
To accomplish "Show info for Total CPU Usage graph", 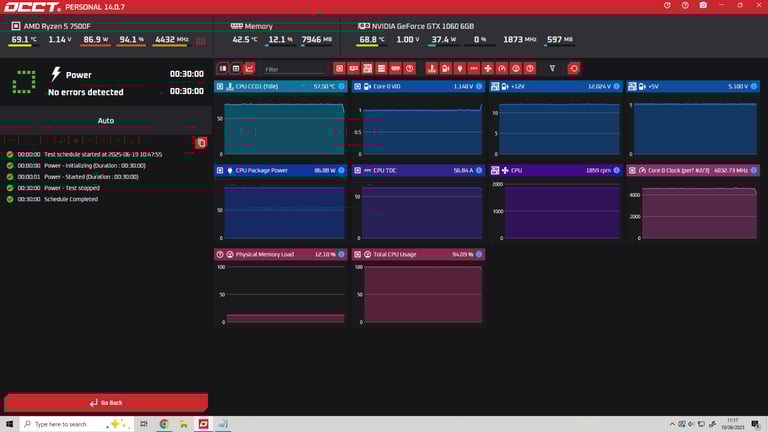I will [x=479, y=255].
